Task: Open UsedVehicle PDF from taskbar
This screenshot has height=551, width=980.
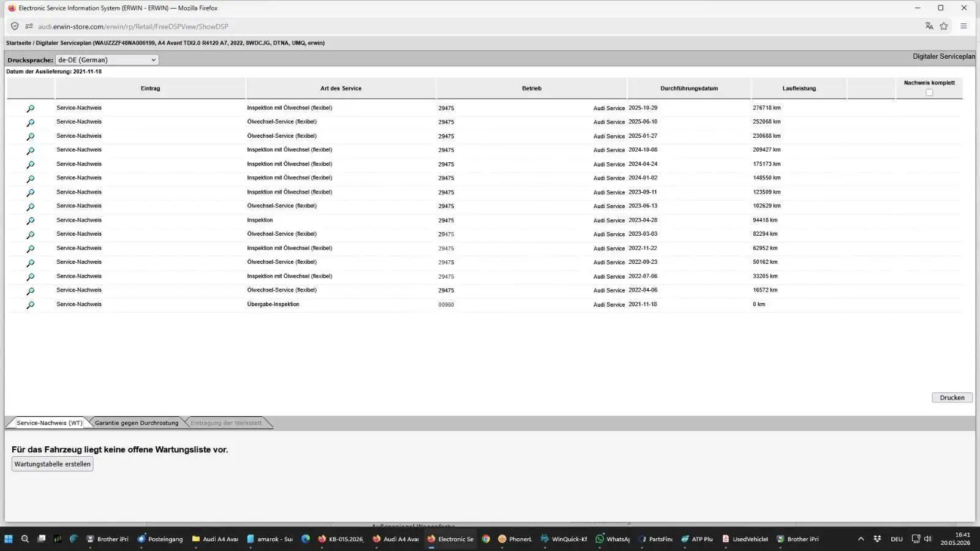Action: (x=745, y=539)
